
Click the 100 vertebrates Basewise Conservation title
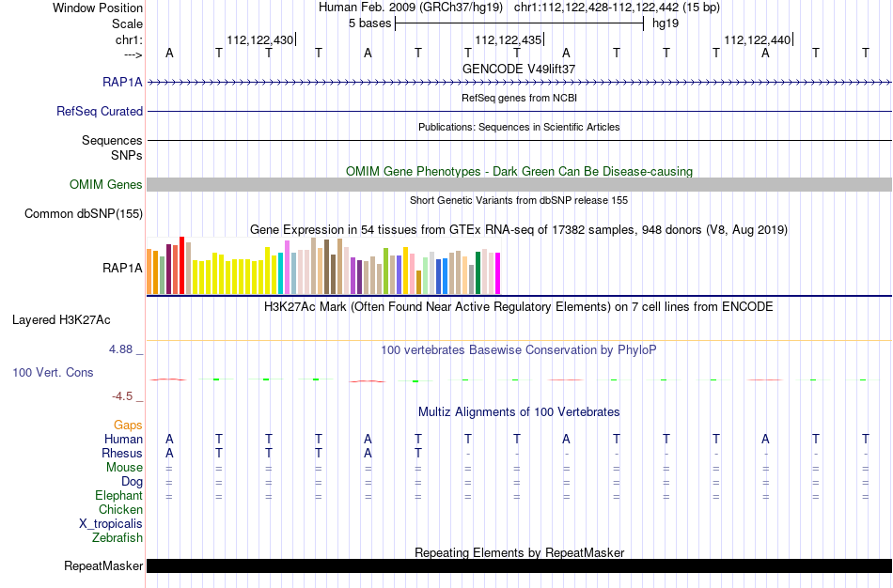518,349
